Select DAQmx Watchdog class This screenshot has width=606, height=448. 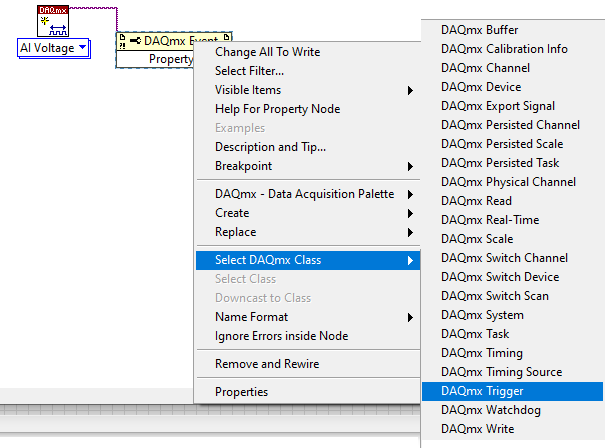click(x=512, y=410)
